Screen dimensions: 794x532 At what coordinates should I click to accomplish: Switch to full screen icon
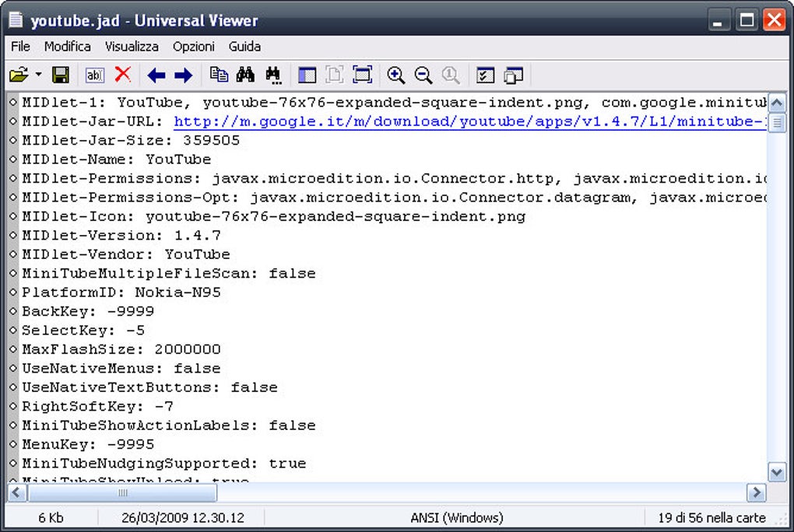coord(362,75)
